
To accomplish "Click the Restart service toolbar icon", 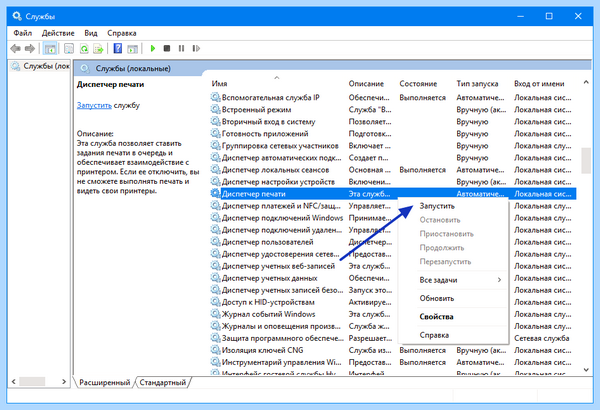I will (196, 49).
